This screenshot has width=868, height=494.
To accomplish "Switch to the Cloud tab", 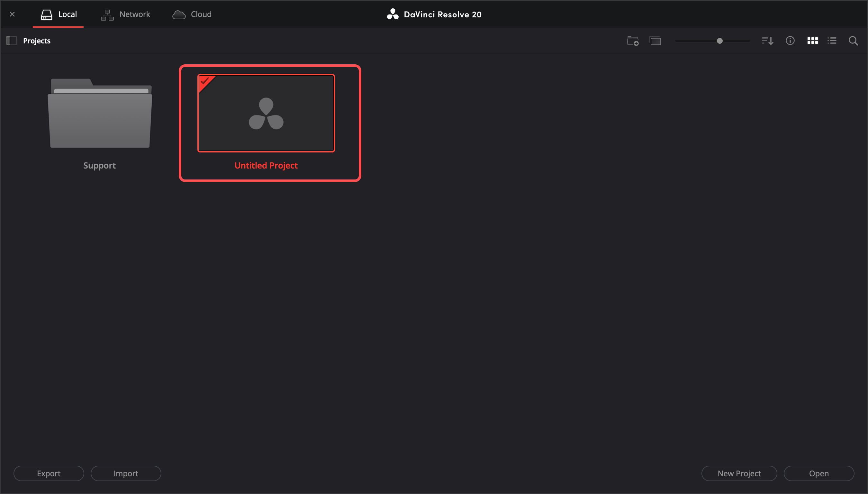I will [192, 14].
